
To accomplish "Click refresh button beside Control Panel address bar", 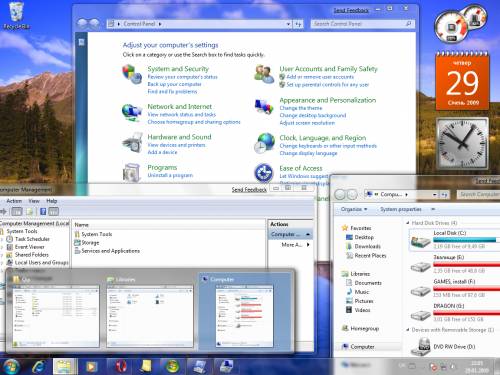I will point(298,24).
